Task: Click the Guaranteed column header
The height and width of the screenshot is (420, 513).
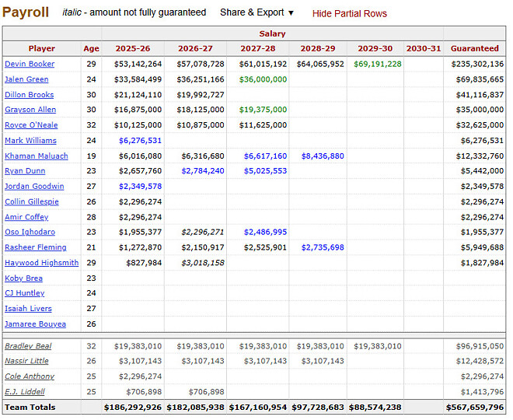Action: (x=474, y=48)
